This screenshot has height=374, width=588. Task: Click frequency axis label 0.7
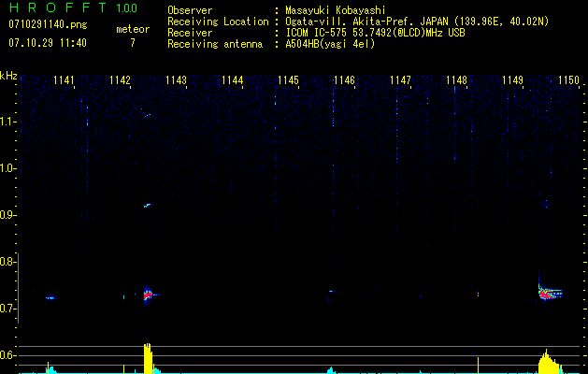8,309
